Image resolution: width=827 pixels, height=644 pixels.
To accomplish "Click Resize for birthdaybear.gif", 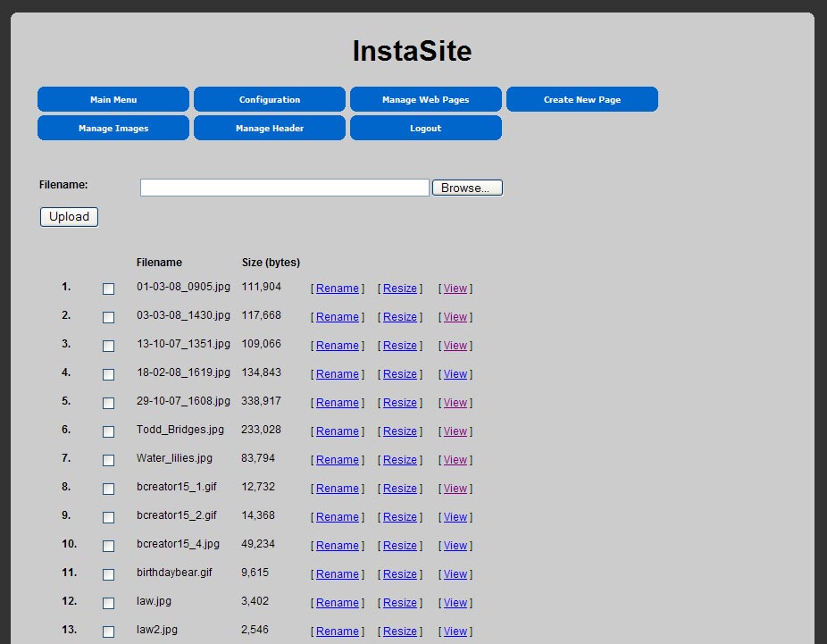I will (x=400, y=573).
